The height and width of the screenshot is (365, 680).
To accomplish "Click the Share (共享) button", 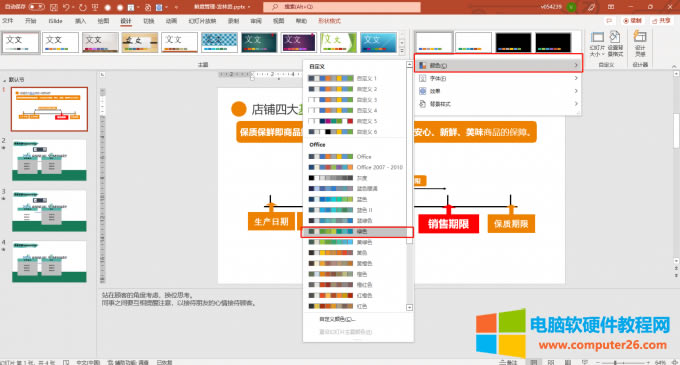I will 661,21.
